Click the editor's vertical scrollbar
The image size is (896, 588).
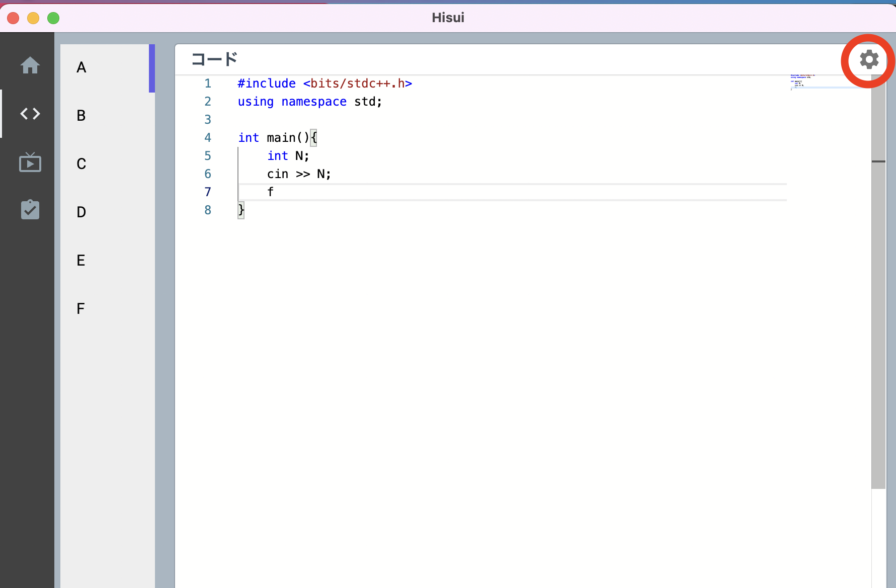(878, 282)
